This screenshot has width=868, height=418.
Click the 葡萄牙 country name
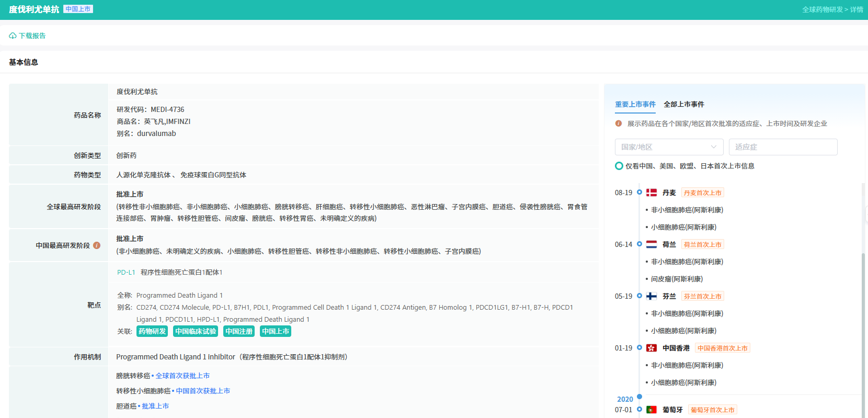(672, 410)
